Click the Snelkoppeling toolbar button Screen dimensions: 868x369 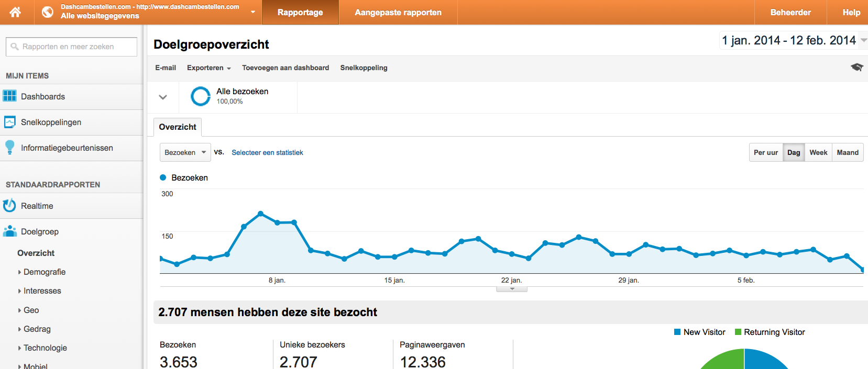[364, 68]
